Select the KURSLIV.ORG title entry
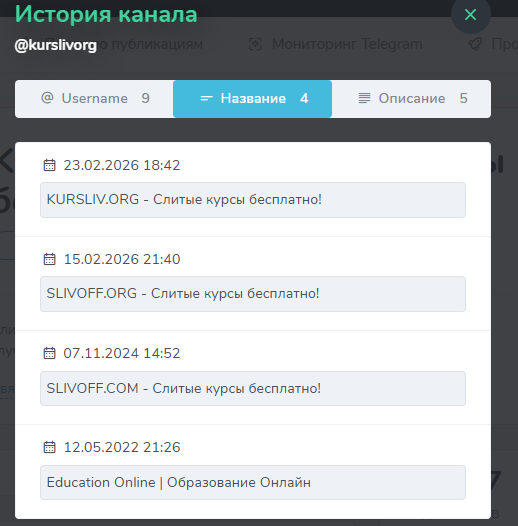This screenshot has height=526, width=518. 253,200
